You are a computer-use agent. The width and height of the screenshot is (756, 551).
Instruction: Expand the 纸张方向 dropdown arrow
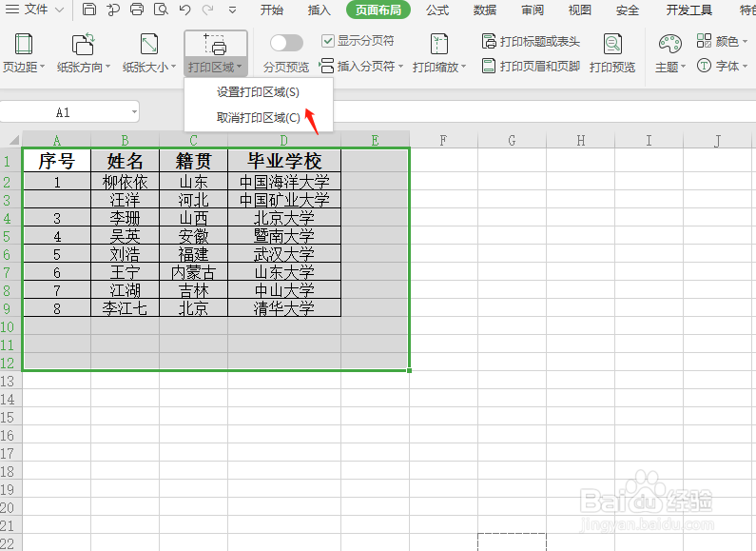click(108, 67)
